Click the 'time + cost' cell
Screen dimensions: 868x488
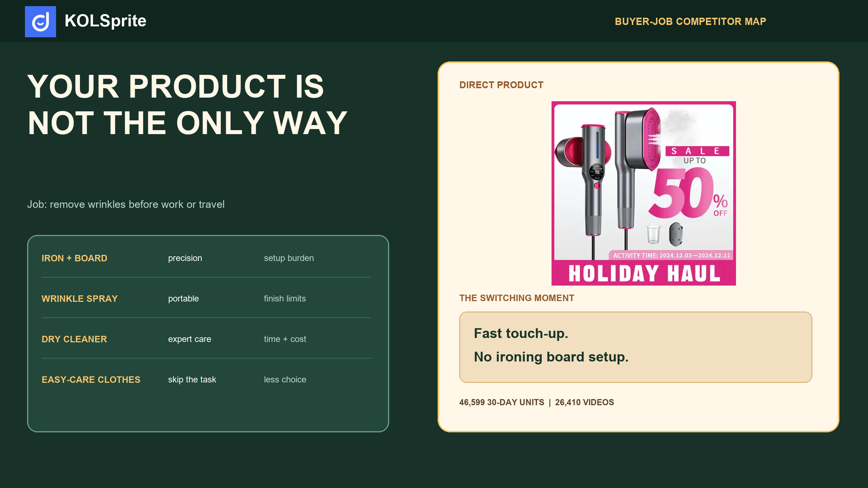(285, 339)
